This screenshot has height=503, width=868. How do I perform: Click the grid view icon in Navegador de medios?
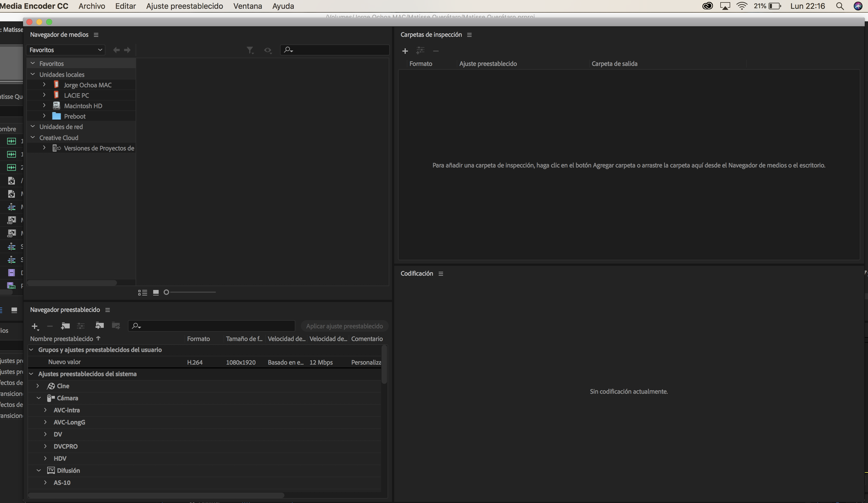pyautogui.click(x=155, y=293)
